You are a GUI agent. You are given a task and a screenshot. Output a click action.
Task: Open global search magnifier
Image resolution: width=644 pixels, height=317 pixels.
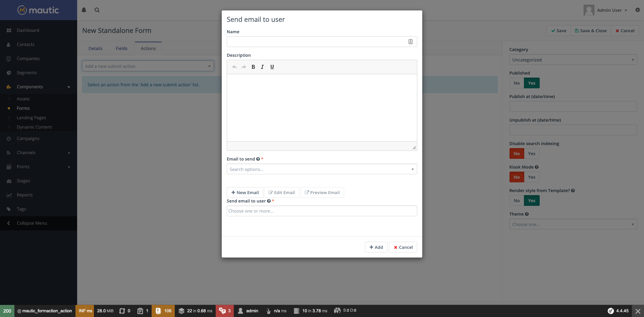coord(97,10)
